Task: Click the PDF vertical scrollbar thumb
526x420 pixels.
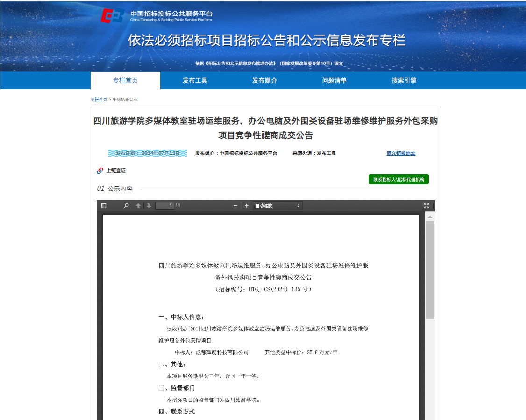Action: 430,269
